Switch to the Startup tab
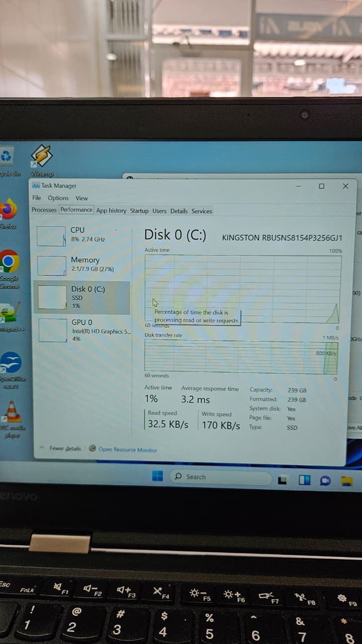Screen dimensions: 362x644 click(x=139, y=211)
